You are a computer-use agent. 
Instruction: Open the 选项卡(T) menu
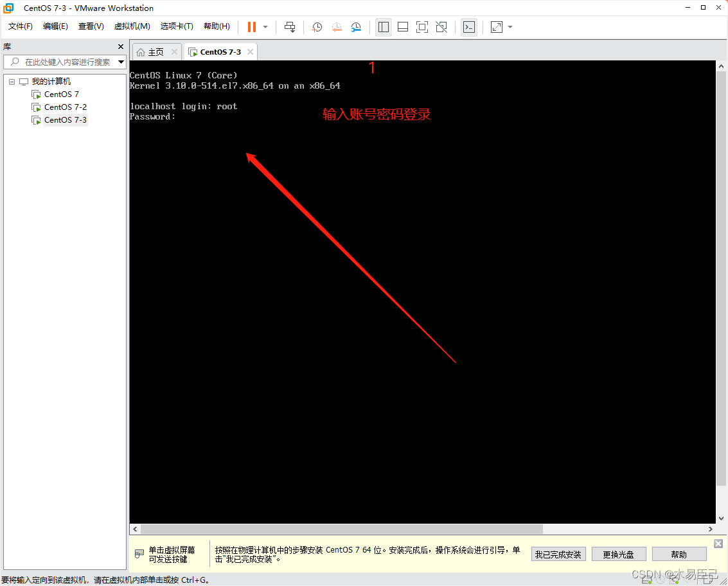(x=177, y=26)
